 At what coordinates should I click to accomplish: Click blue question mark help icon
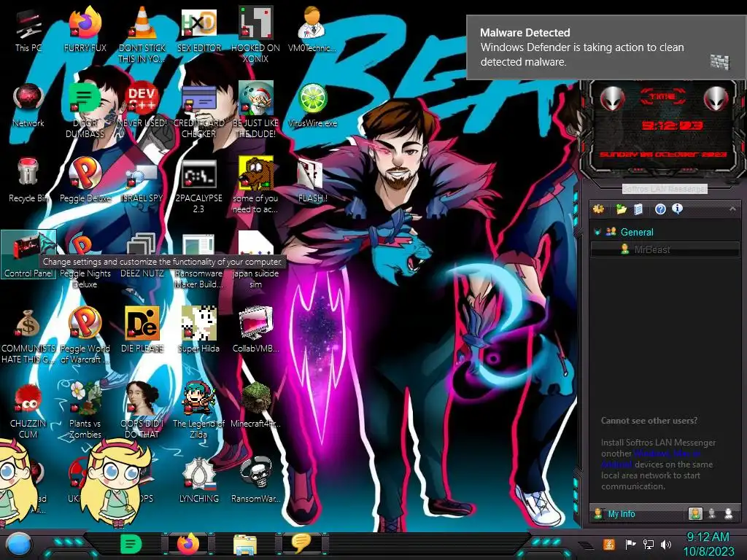click(659, 209)
